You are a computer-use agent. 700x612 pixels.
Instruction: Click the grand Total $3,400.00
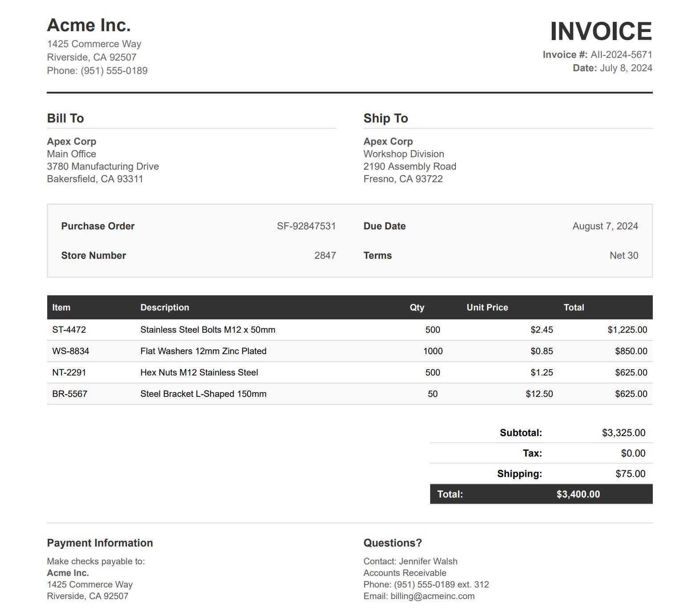click(578, 494)
